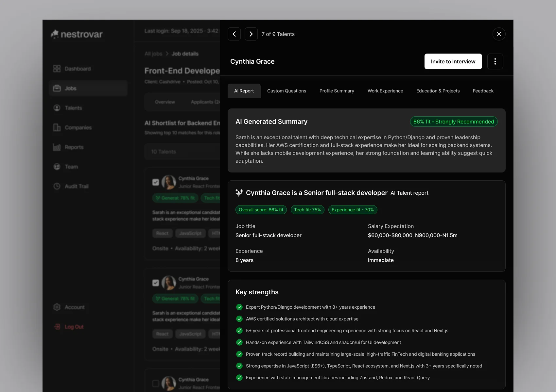The image size is (556, 392).
Task: Click check icon beside FinTech track record strength
Action: (239, 354)
